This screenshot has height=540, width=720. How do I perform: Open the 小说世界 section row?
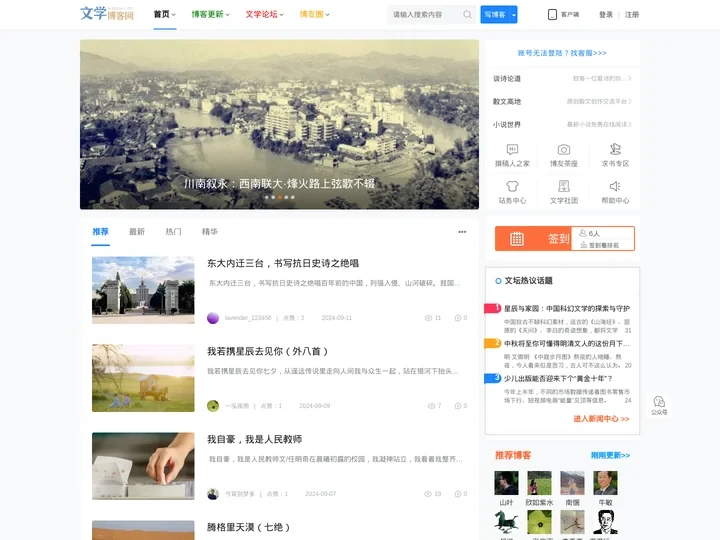tap(562, 124)
